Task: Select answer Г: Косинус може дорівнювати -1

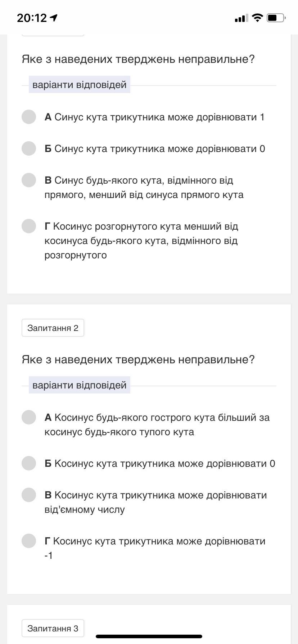Action: point(29,541)
